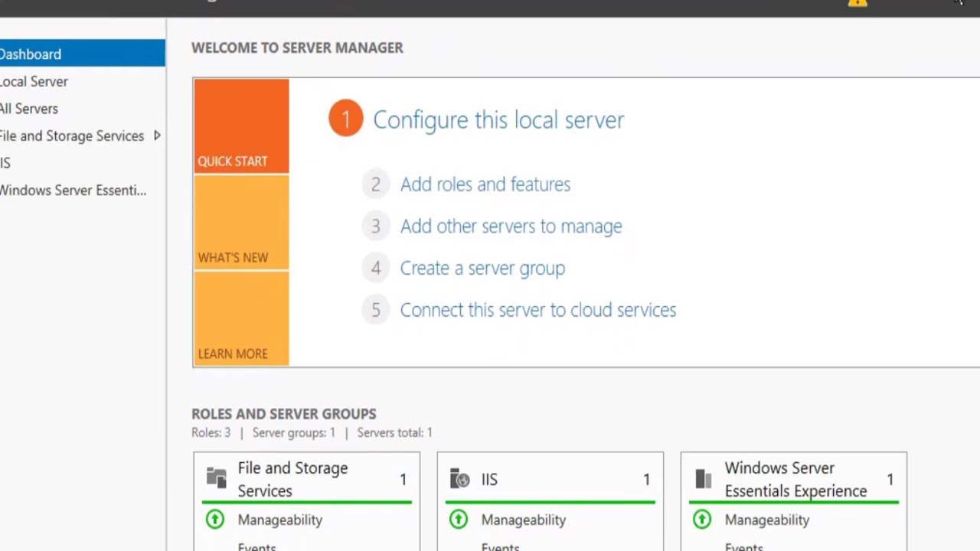Click Windows Server Essentials Experience tile icon
This screenshot has width=980, height=551.
click(703, 479)
